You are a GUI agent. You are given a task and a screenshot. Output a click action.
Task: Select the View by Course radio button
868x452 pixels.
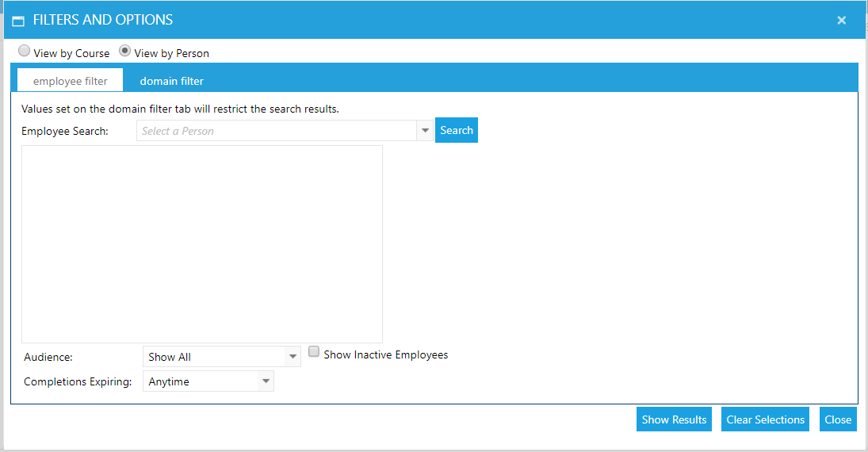(x=25, y=52)
